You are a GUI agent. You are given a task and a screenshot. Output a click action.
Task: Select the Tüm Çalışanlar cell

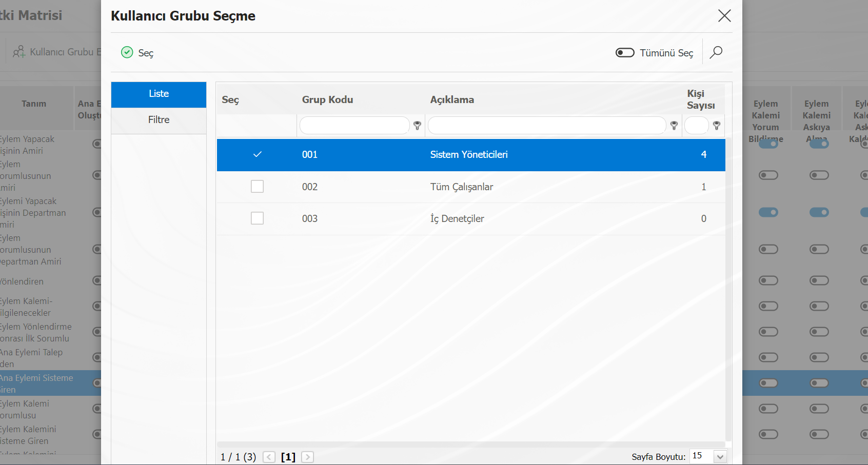462,187
